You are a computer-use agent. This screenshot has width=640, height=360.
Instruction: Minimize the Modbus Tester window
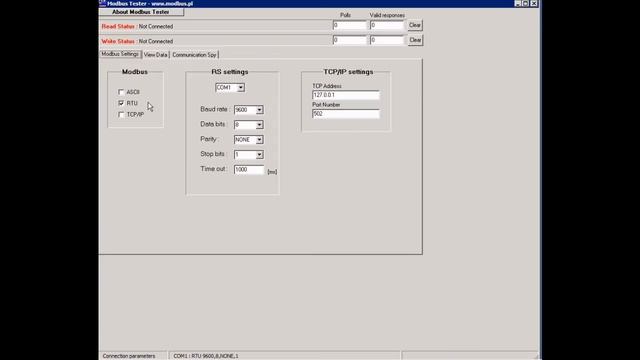tap(518, 3)
